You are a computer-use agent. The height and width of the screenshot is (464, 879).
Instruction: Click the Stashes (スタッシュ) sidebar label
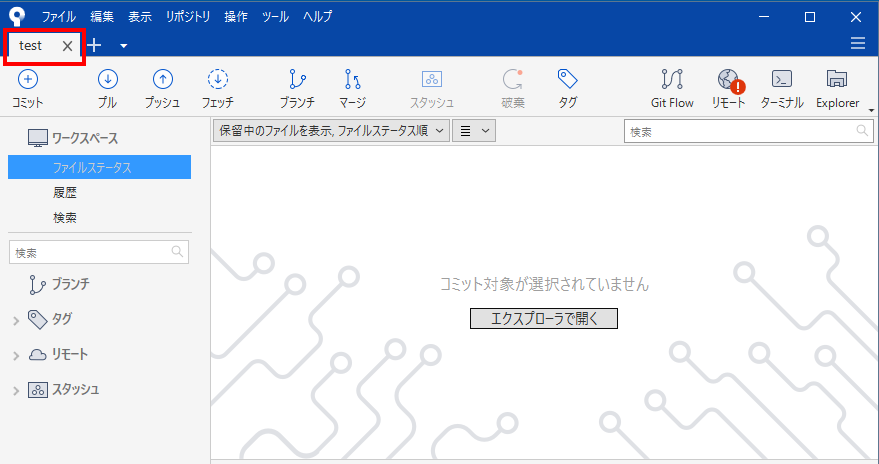(76, 389)
